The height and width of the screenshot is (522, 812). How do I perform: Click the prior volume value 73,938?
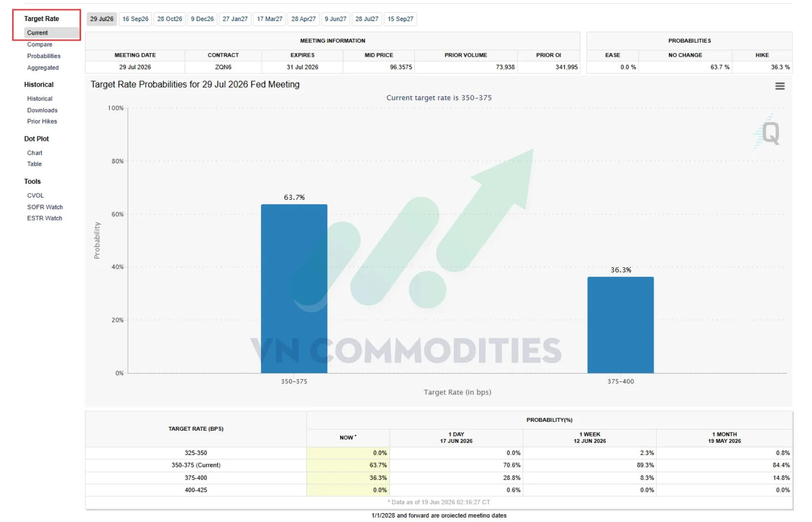click(505, 67)
